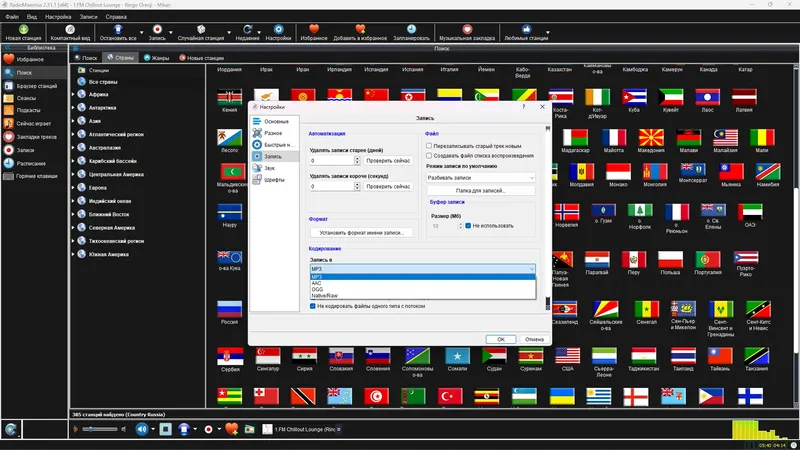Expand the Европа tree node
The image size is (800, 450).
[x=73, y=188]
